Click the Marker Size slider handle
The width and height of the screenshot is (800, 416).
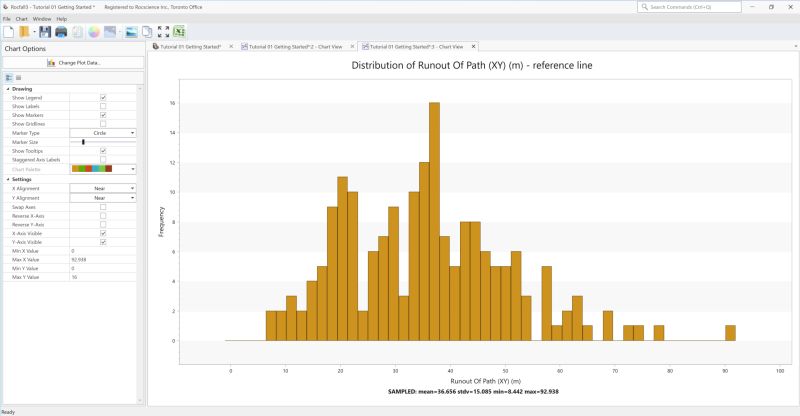point(83,142)
